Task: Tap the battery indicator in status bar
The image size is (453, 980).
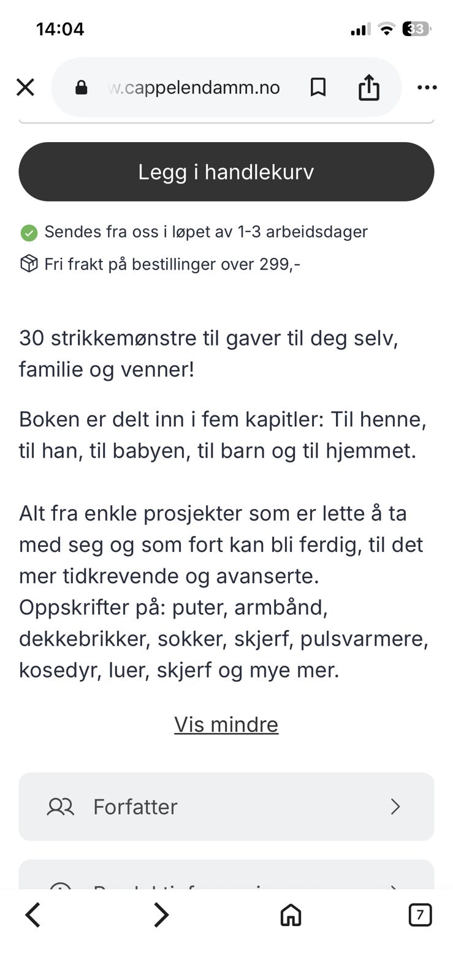Action: [417, 29]
